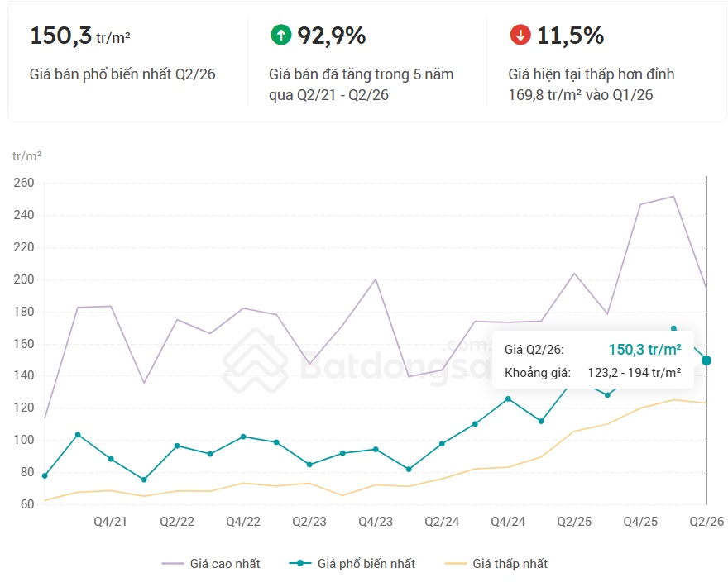
Task: Click the red down-arrow icon beside 11,5%
Action: point(520,35)
